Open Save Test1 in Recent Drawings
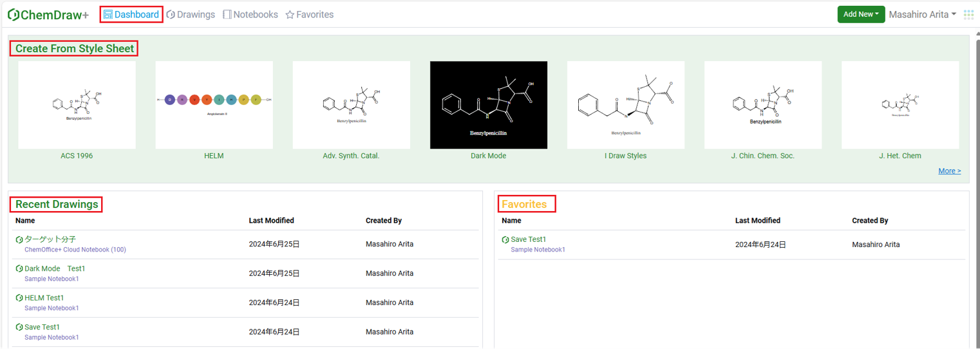Screen dimensions: 980x350 [x=42, y=327]
